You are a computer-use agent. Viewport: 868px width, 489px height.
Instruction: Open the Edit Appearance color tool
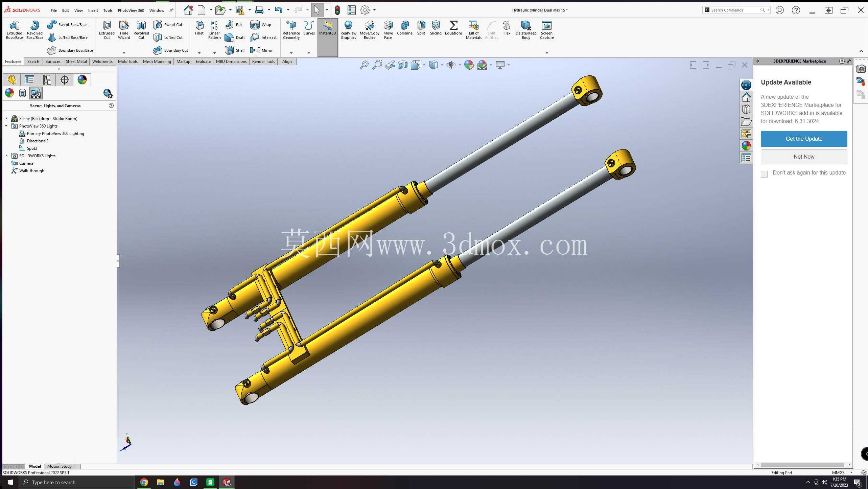[x=469, y=65]
